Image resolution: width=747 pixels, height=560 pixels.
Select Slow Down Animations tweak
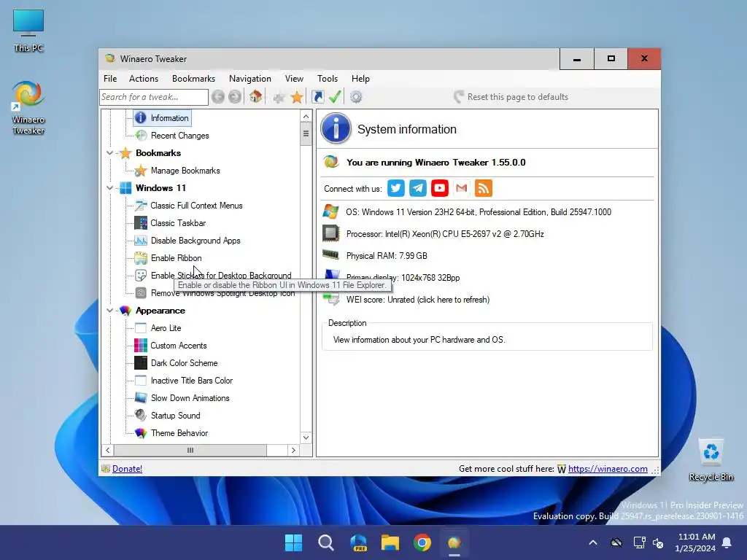coord(190,398)
